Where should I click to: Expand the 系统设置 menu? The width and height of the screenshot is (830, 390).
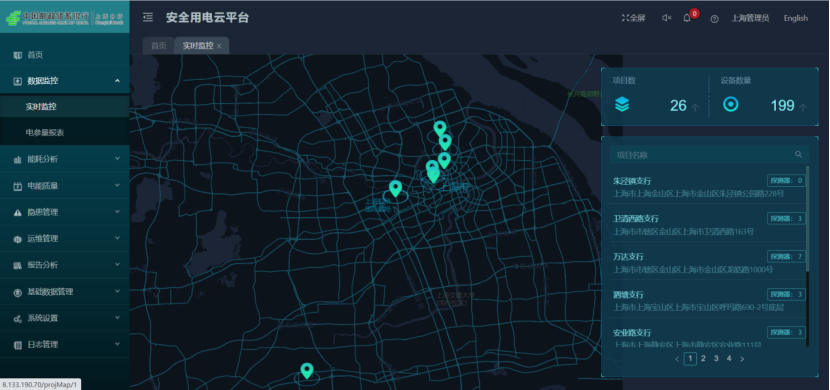[x=65, y=318]
